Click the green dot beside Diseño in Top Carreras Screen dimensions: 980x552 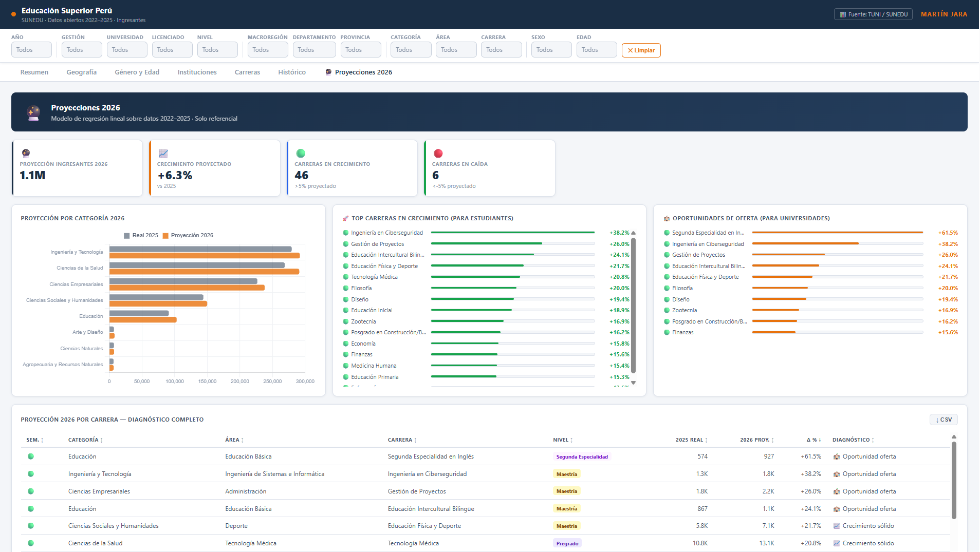[346, 299]
